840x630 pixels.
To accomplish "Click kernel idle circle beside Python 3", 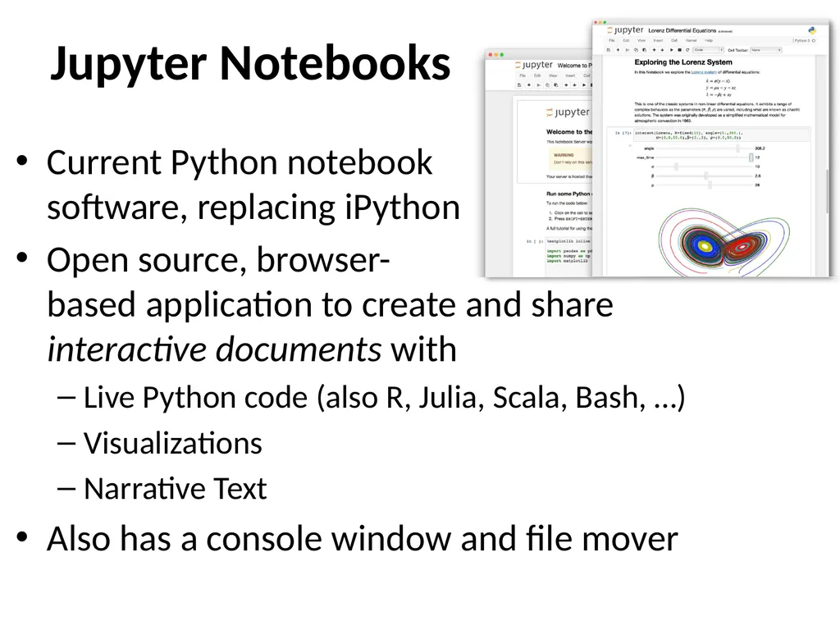I will tap(814, 41).
